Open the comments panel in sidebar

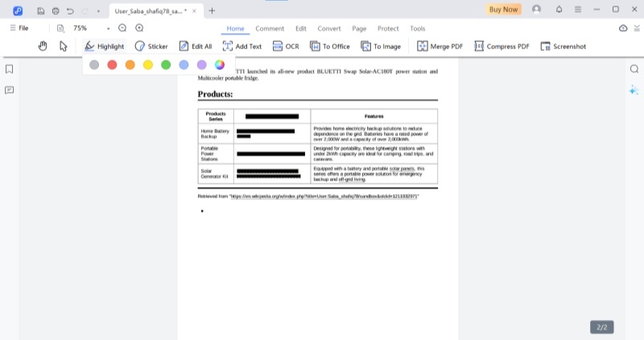click(x=9, y=90)
